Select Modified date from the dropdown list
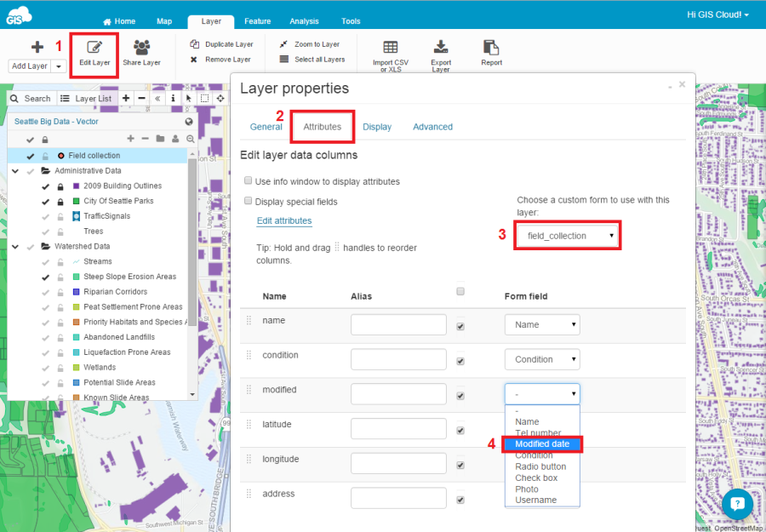This screenshot has height=532, width=766. (x=542, y=444)
